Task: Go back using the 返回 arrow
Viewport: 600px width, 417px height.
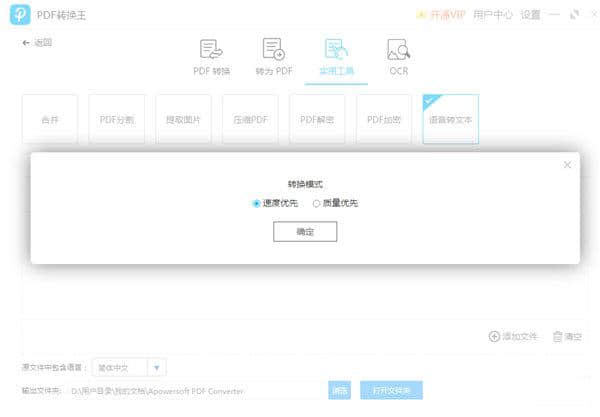Action: 26,43
